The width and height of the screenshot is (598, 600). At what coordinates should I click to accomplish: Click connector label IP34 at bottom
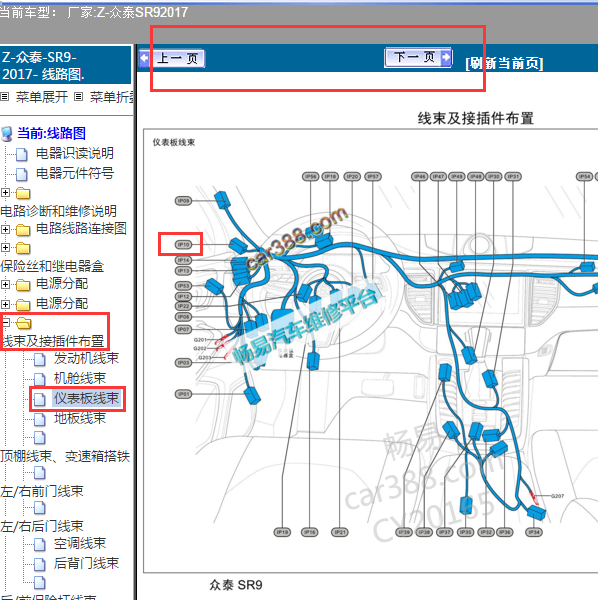534,532
